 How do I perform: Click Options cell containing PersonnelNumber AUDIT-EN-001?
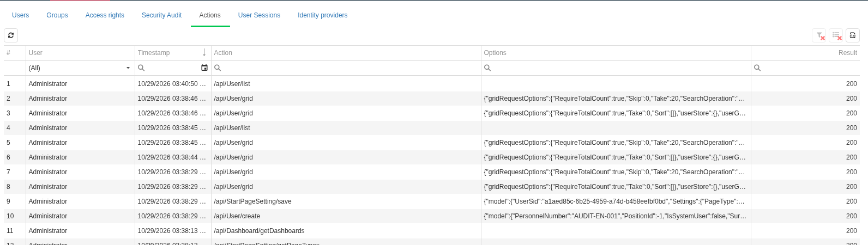pyautogui.click(x=616, y=216)
